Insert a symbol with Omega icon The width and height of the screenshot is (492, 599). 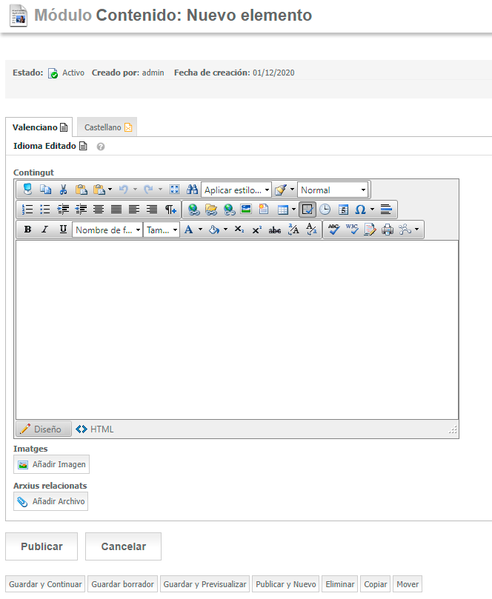coord(360,209)
